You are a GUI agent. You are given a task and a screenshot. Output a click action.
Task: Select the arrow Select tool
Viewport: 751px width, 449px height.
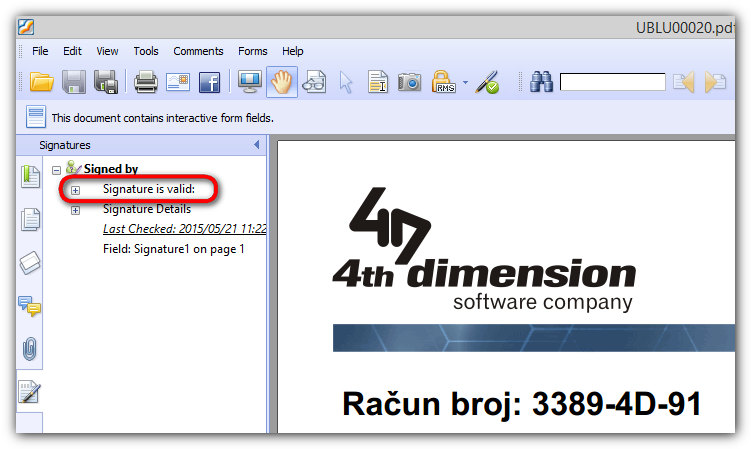point(345,82)
